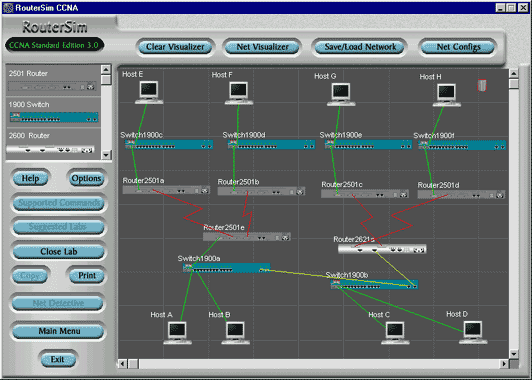This screenshot has height=380, width=532.
Task: Click visualizer horizontal scroll right arrow
Action: [x=505, y=364]
